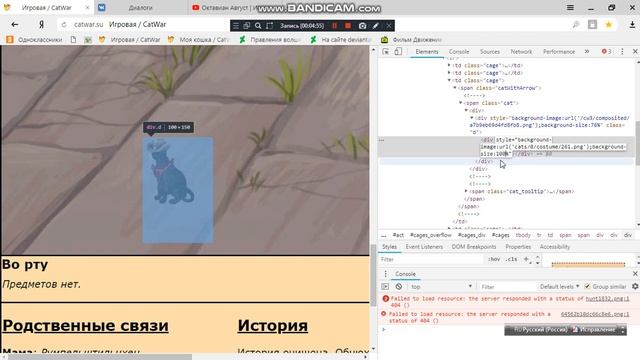
Task: Expand the span class cat_tooltip node
Action: tap(466, 191)
